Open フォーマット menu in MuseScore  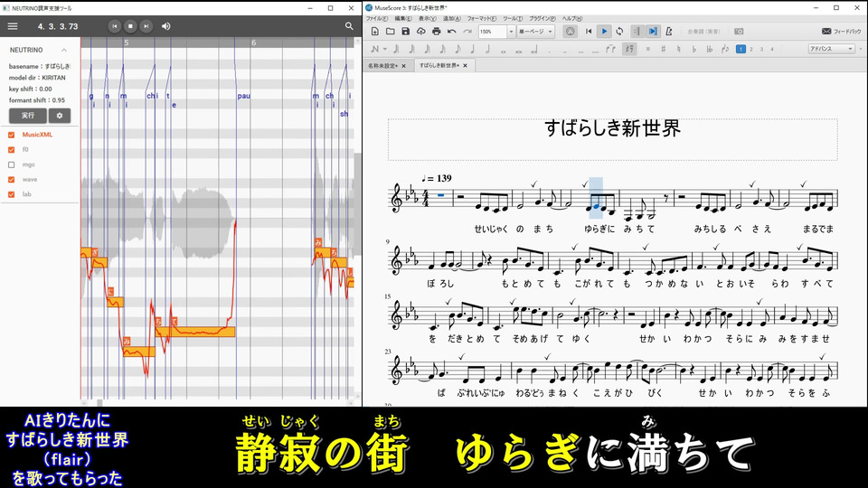point(481,18)
